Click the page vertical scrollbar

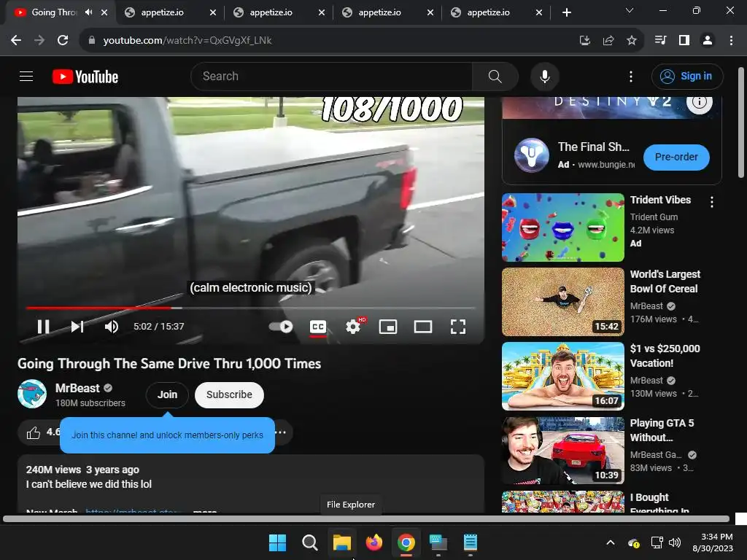click(741, 122)
